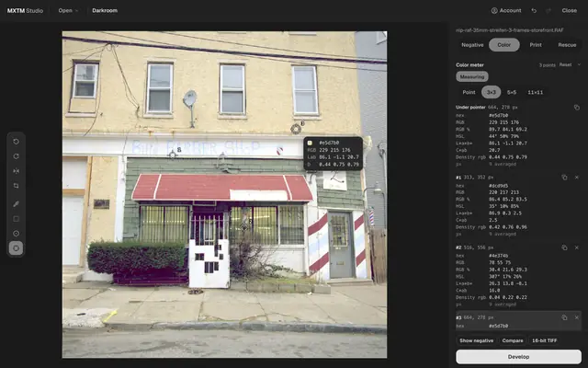
Task: Copy the Under pointer color values
Action: (576, 108)
